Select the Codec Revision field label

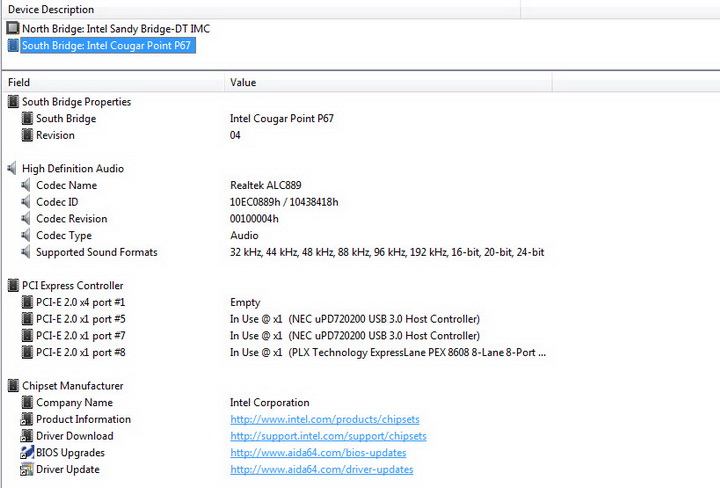pos(72,219)
